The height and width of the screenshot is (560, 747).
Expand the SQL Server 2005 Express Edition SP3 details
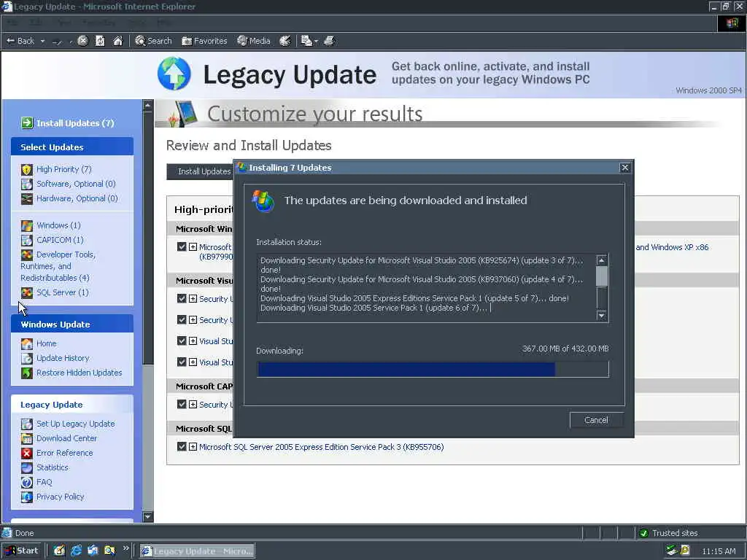click(x=193, y=447)
